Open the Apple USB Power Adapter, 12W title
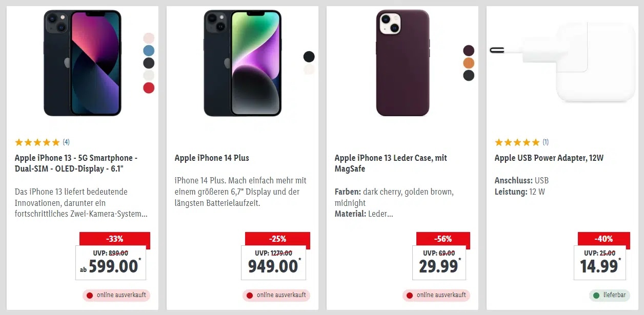The width and height of the screenshot is (644, 315). (549, 158)
